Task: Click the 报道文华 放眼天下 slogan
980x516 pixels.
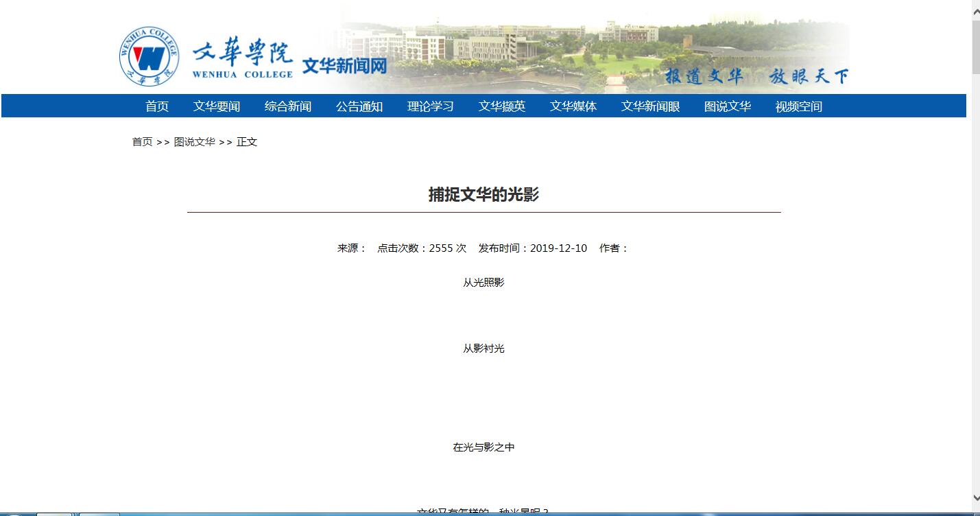Action: [x=757, y=75]
